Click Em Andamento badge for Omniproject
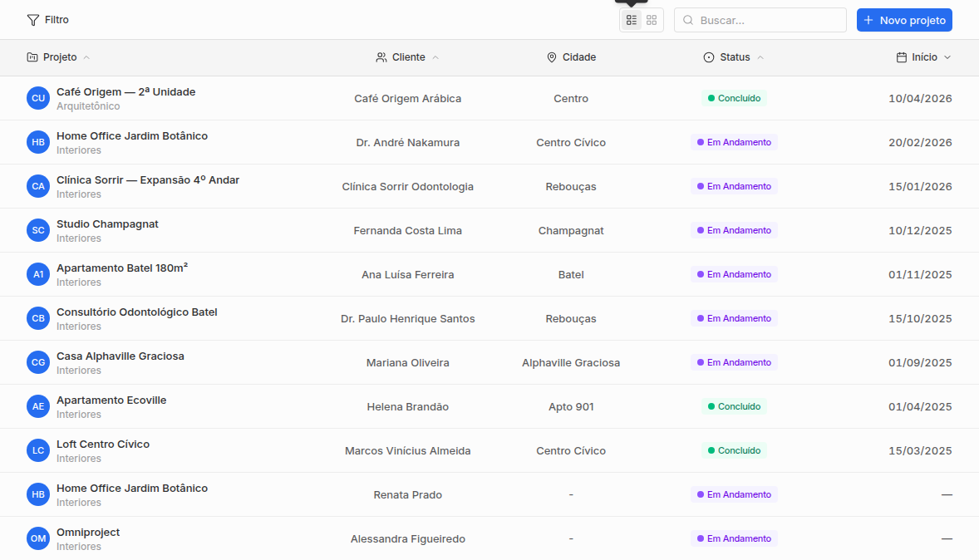Screen dimensions: 979x560 click(x=734, y=538)
